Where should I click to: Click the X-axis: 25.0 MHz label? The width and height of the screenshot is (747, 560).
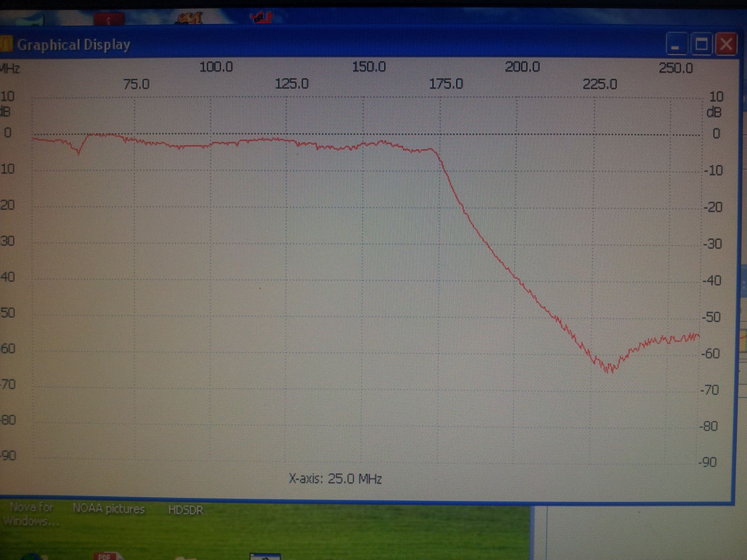tap(335, 478)
